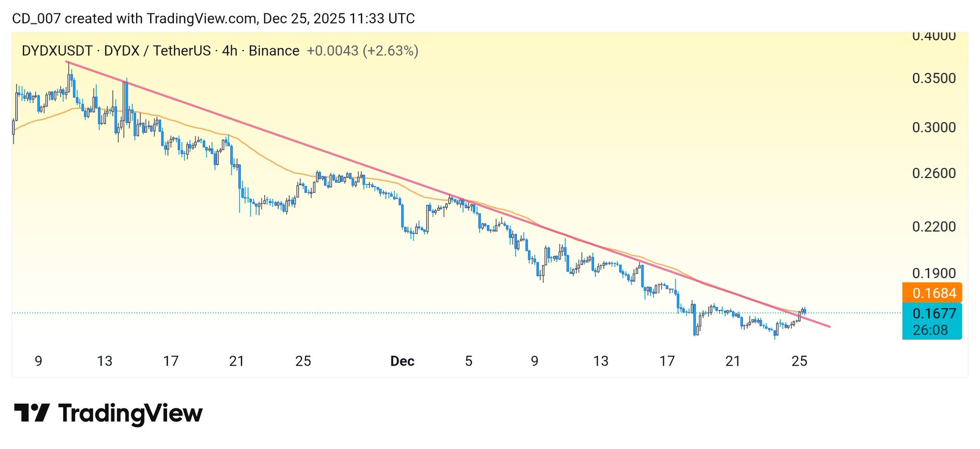Click the 0.1900 price axis label

click(x=934, y=273)
